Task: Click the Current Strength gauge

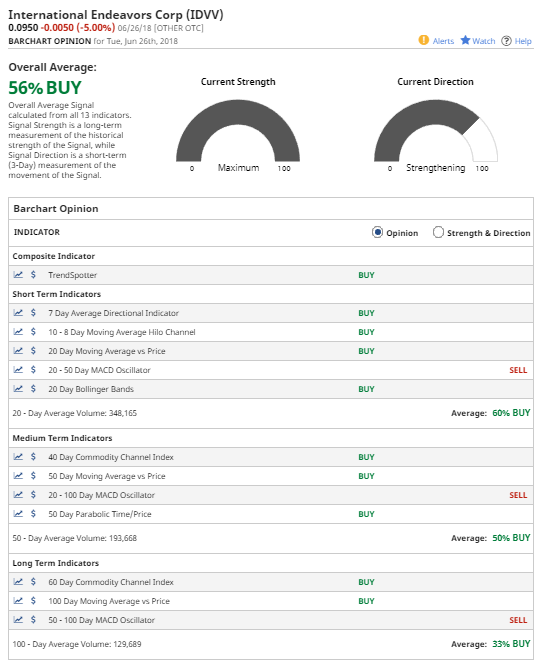Action: [x=238, y=131]
